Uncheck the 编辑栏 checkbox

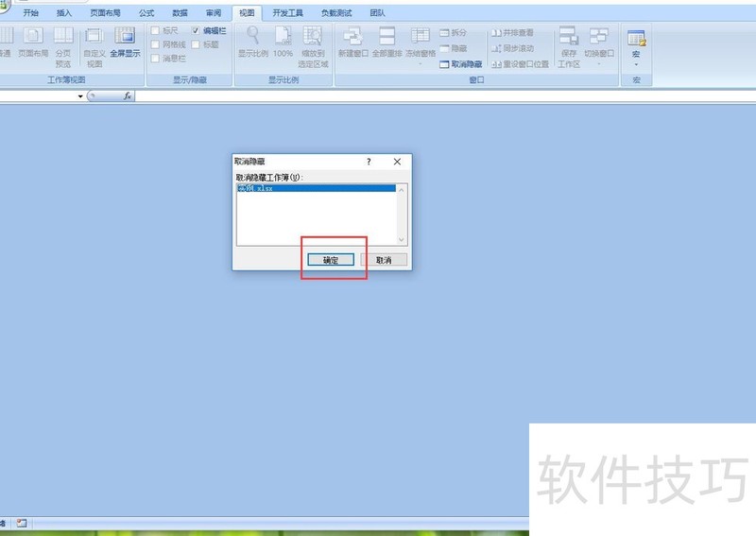coord(196,30)
